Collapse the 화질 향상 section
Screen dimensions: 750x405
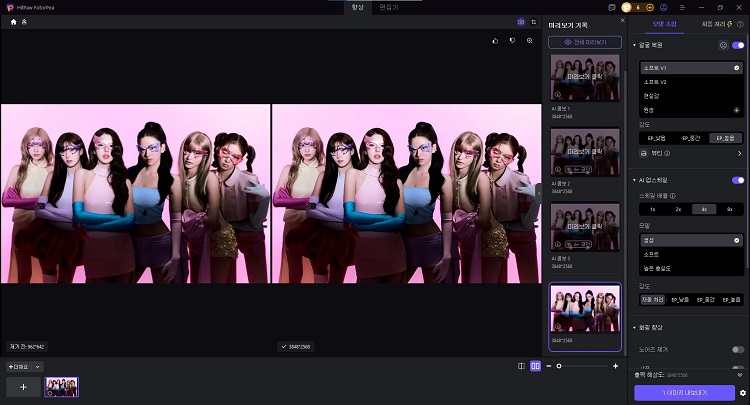pos(635,328)
